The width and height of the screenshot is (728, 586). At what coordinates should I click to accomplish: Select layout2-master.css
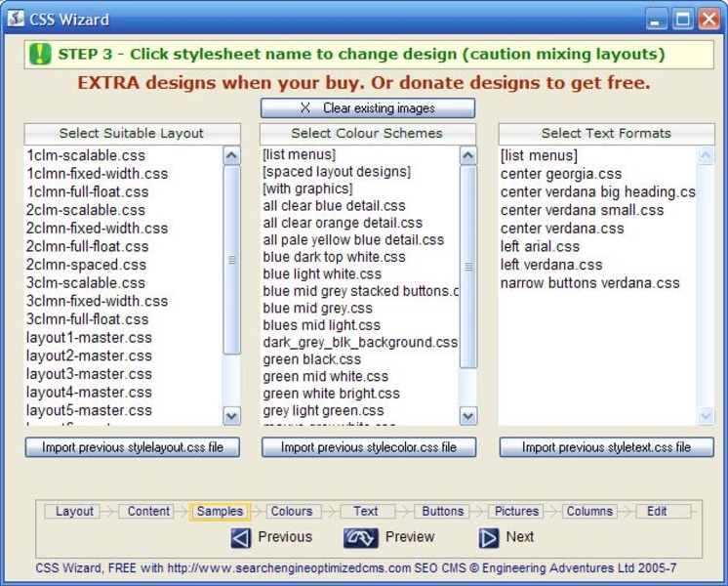(89, 356)
